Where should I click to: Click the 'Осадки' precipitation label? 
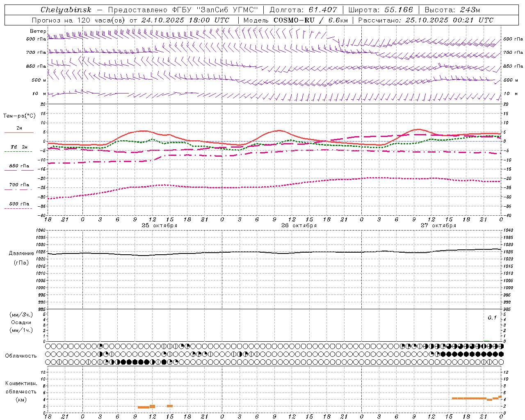21,322
